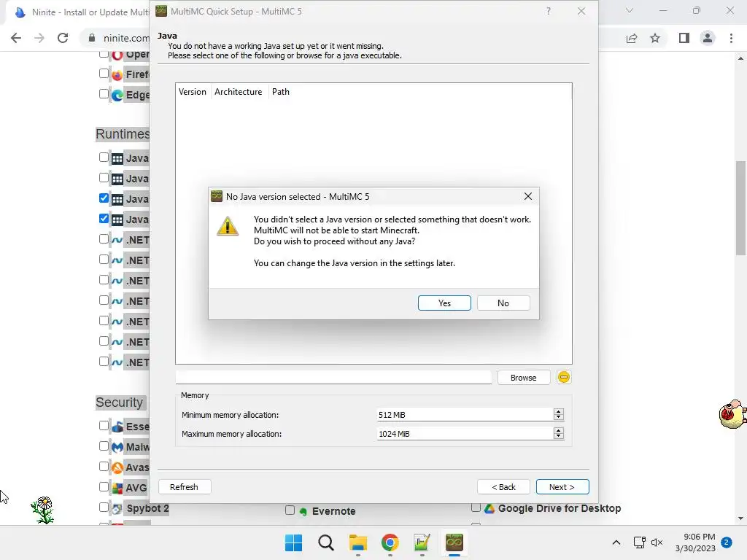Click the MultiMC Quick Setup help question mark
This screenshot has height=560, width=747.
549,11
